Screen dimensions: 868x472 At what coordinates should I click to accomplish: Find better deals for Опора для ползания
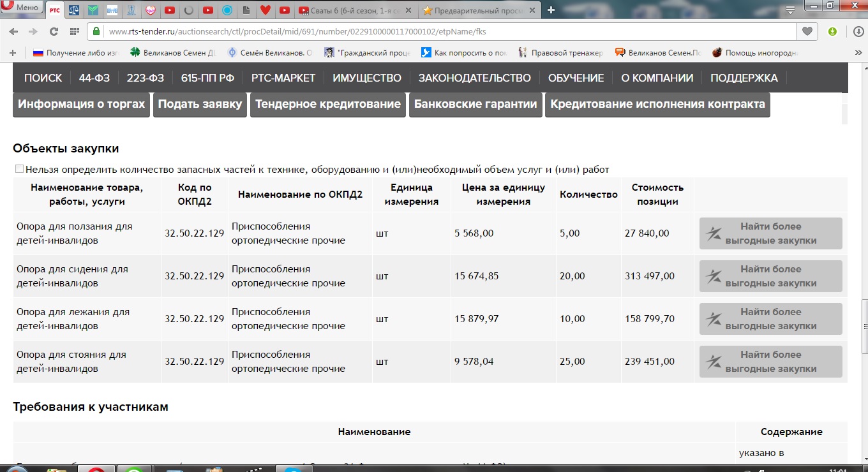click(x=771, y=233)
